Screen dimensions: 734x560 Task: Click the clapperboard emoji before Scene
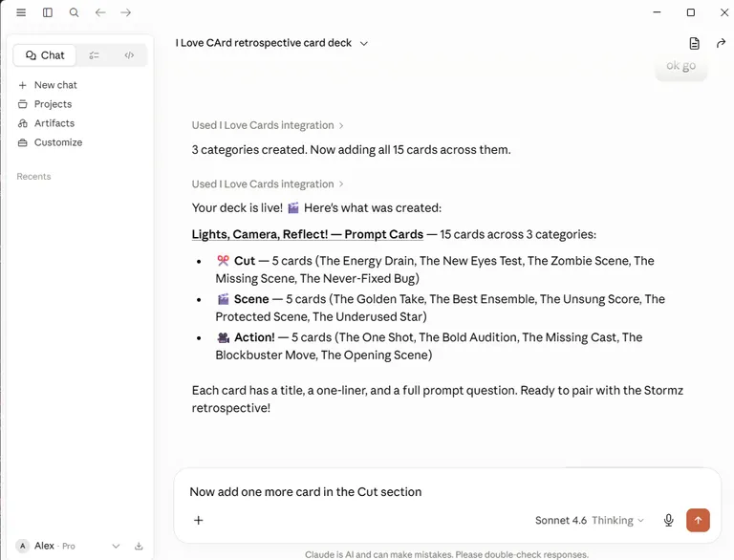pos(223,299)
